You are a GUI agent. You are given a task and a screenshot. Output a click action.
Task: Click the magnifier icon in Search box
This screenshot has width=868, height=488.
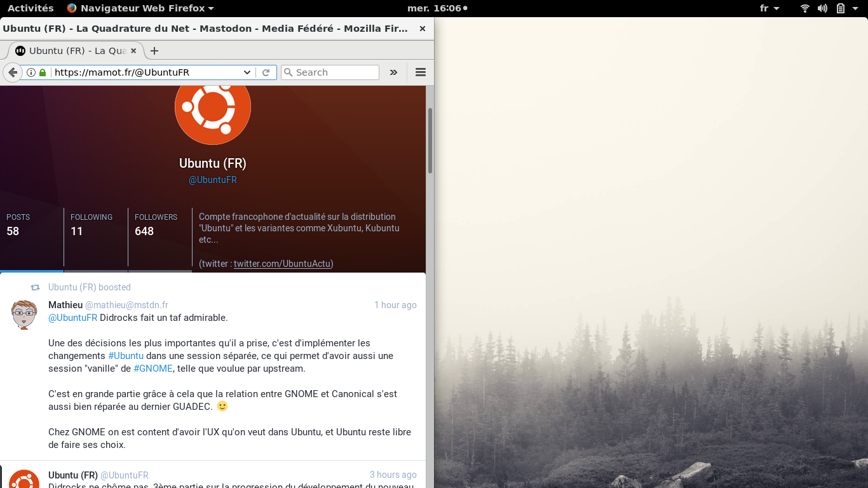point(288,72)
